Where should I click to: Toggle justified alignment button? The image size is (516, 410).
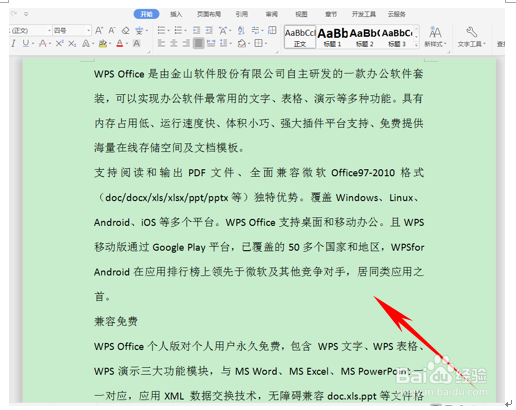(x=198, y=43)
